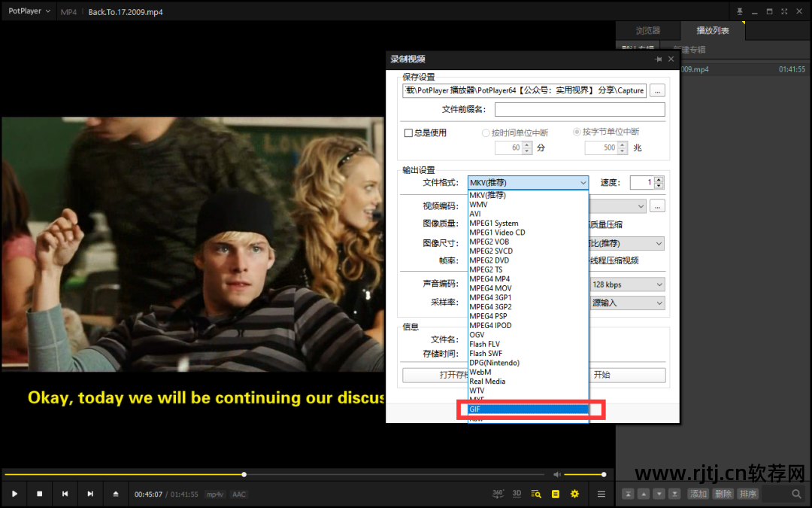Choose Real Media from the format list
Viewport: 812px width, 508px height.
point(529,382)
